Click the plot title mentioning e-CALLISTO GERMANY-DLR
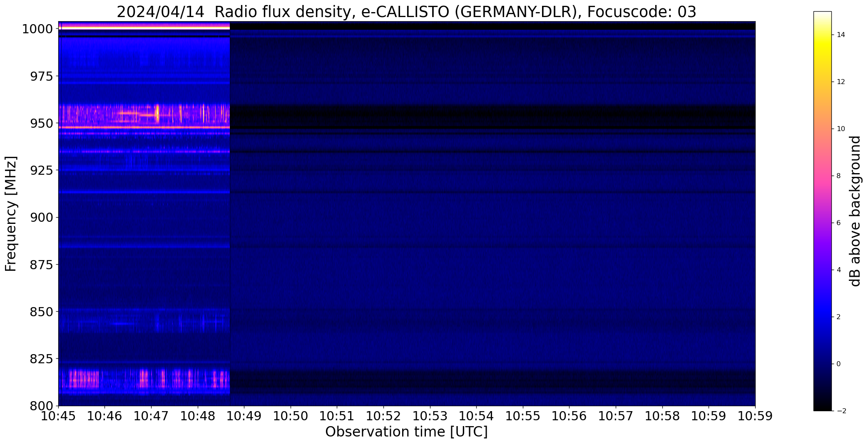Viewport: 868px width, 444px height. tap(406, 12)
